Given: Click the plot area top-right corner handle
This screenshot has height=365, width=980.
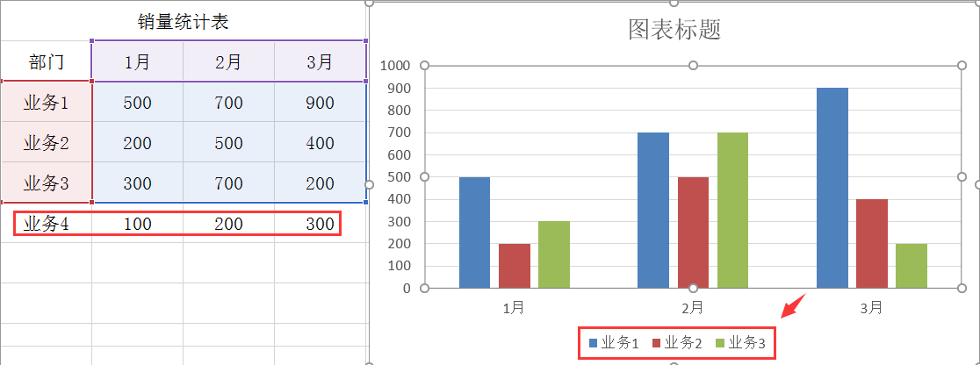Looking at the screenshot, I should [x=962, y=66].
